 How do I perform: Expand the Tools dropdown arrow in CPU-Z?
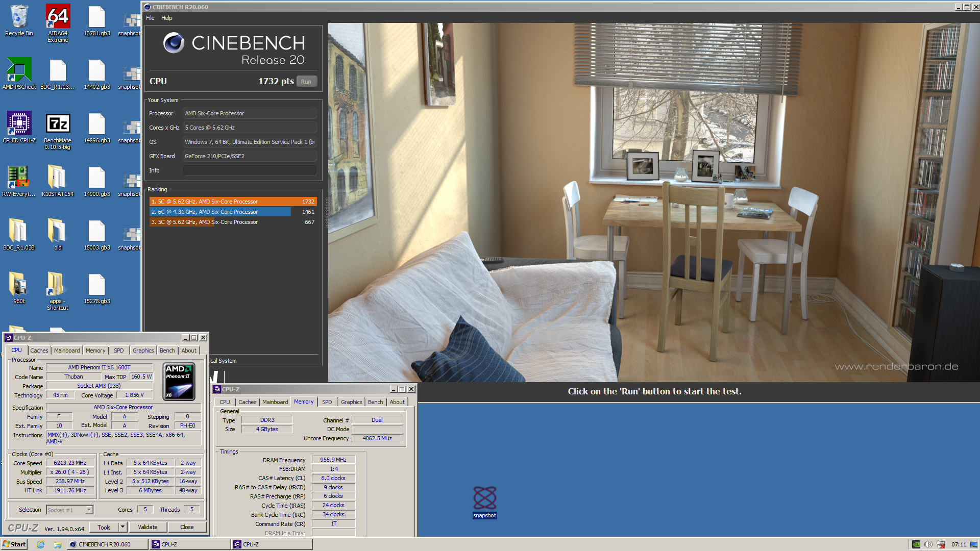tap(122, 527)
